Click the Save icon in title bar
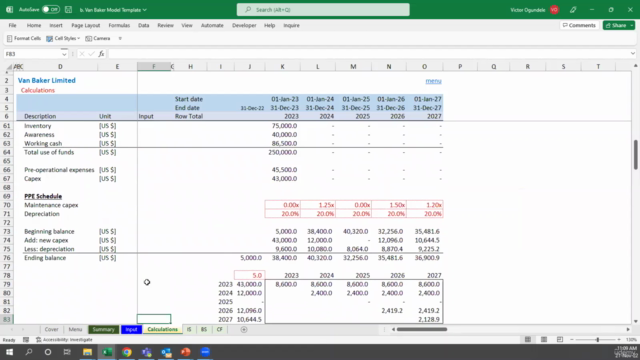 pos(69,9)
